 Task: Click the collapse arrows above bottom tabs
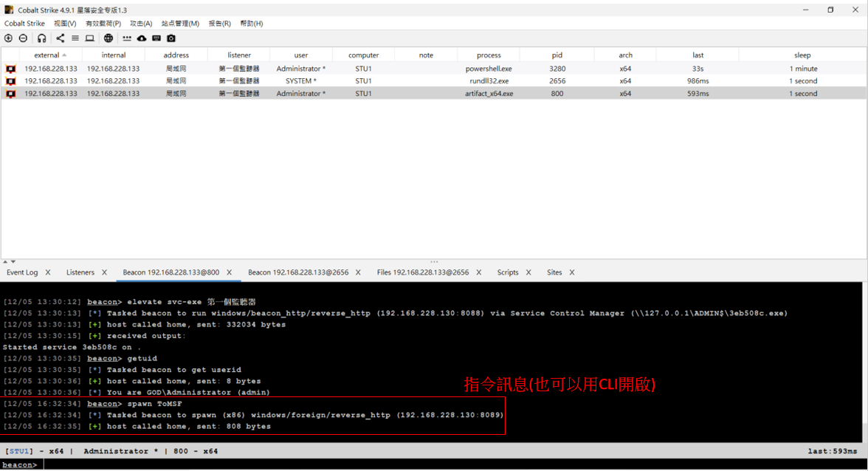click(x=9, y=261)
